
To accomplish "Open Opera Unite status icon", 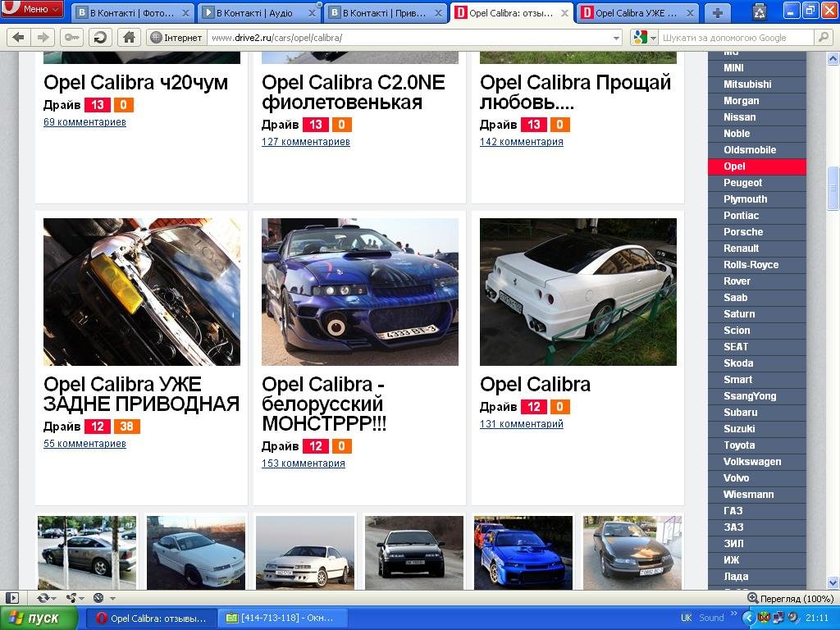I will pyautogui.click(x=73, y=598).
